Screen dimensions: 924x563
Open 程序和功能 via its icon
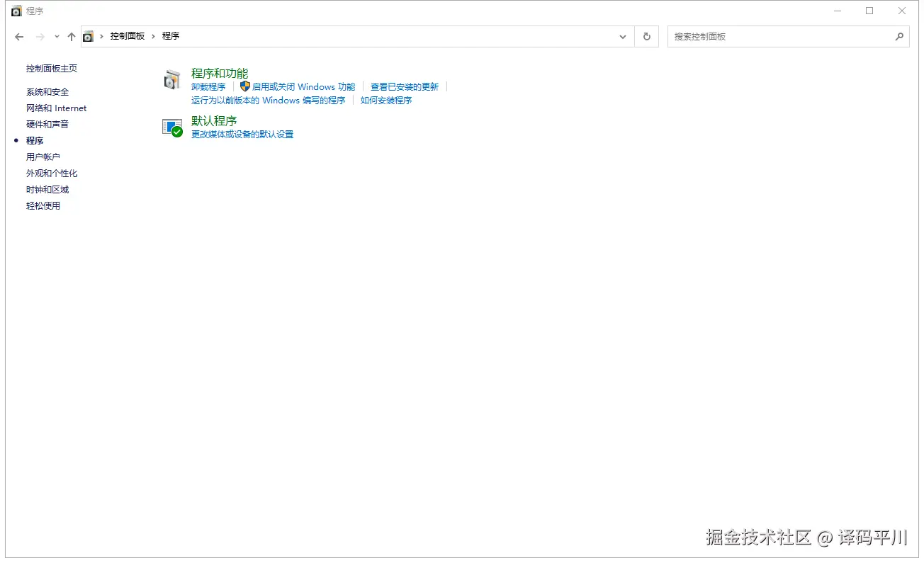point(172,80)
